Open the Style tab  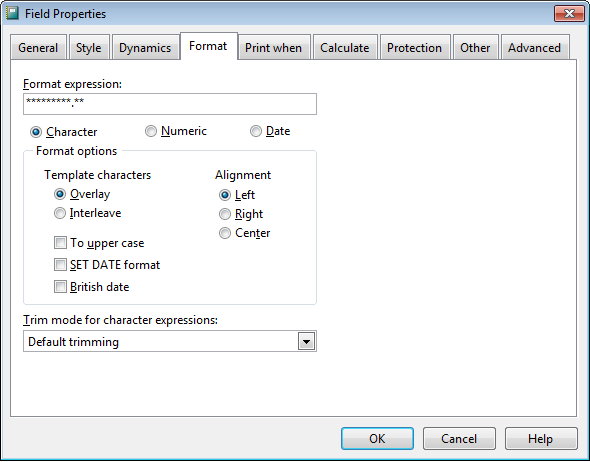[x=89, y=48]
